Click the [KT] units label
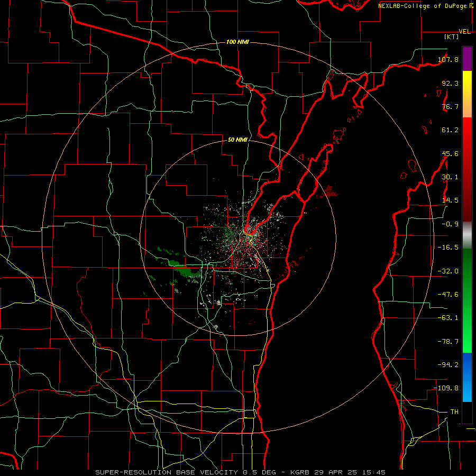 (451, 36)
